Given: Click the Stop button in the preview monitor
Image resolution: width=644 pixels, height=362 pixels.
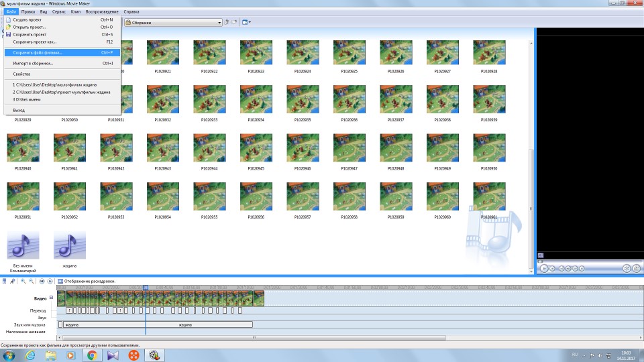Looking at the screenshot, I should 552,268.
